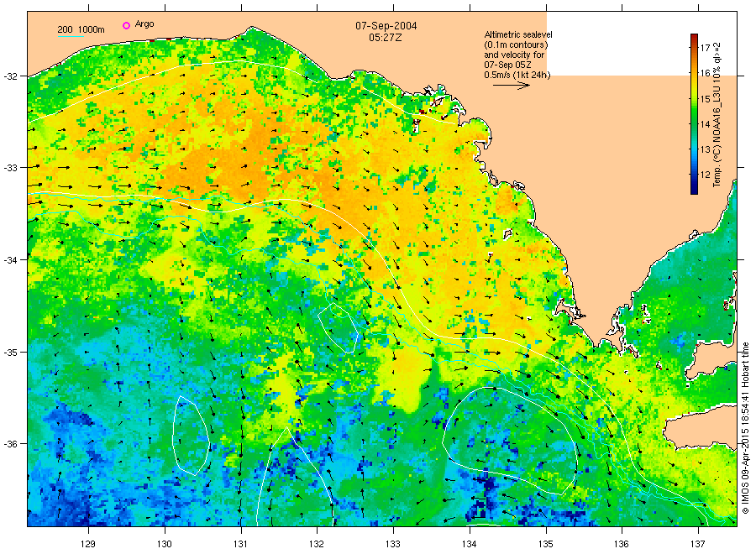Click longitude label 135
The image size is (756, 554).
[546, 544]
